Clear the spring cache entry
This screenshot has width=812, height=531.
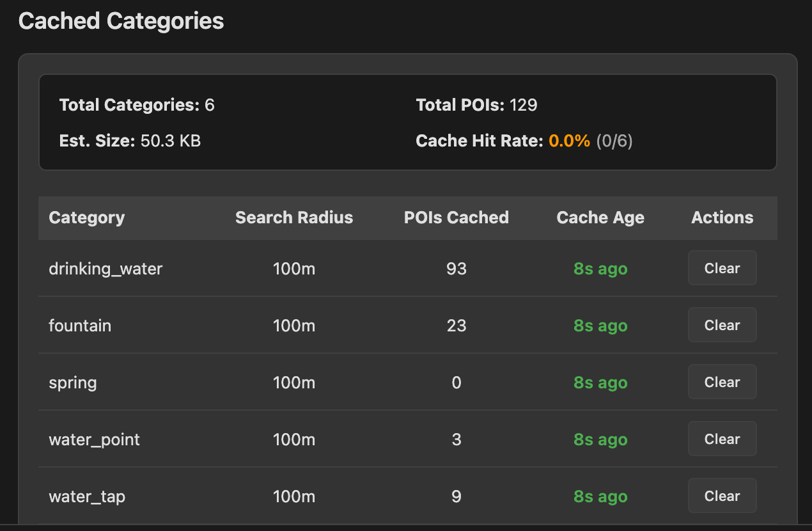pyautogui.click(x=722, y=382)
